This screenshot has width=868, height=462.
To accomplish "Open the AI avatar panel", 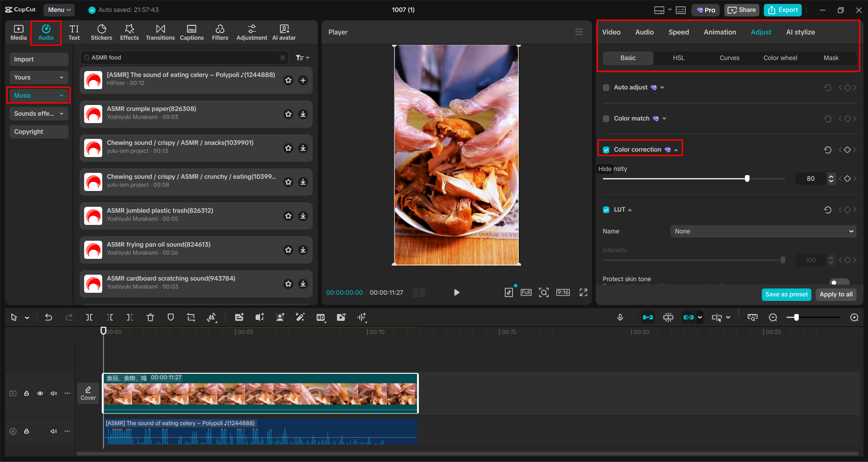I will point(284,32).
